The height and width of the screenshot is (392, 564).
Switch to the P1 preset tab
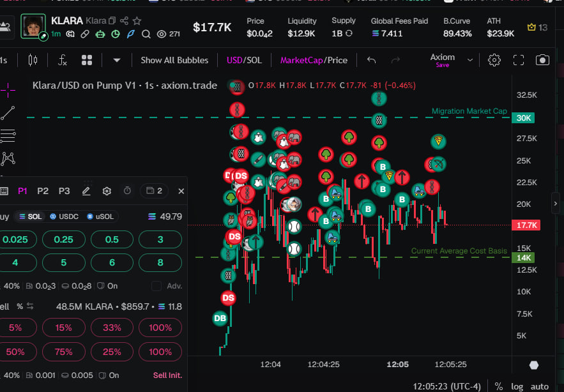click(x=22, y=191)
